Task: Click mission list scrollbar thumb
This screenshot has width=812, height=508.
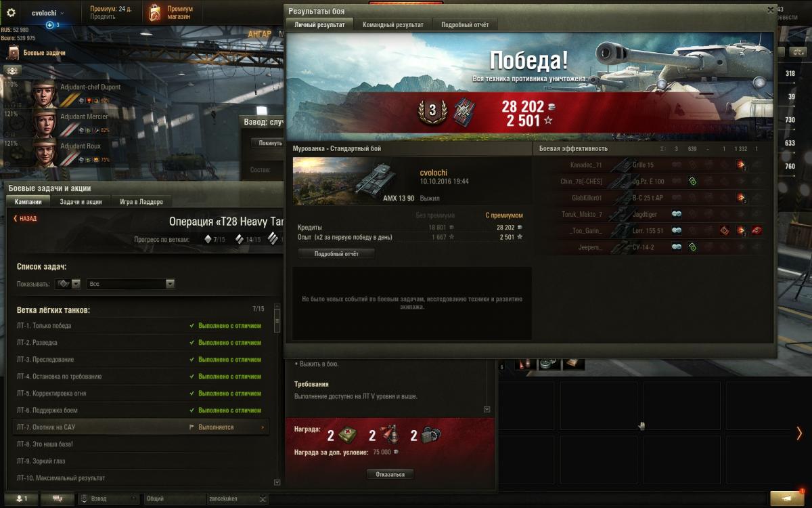Action: point(277,320)
